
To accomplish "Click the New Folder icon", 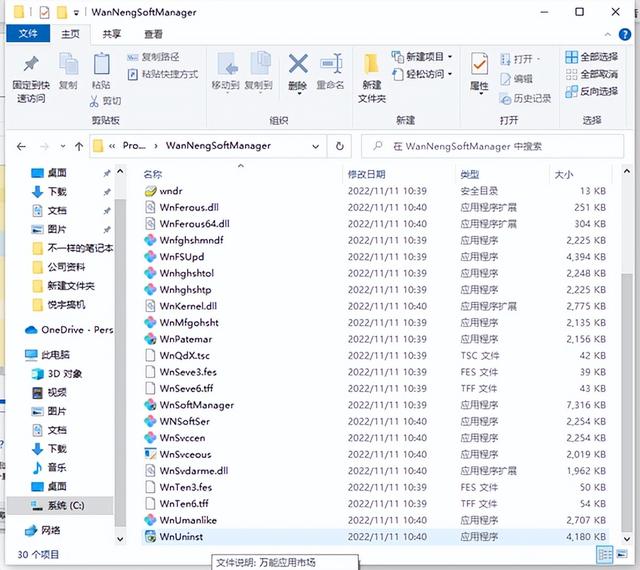I will [x=372, y=72].
